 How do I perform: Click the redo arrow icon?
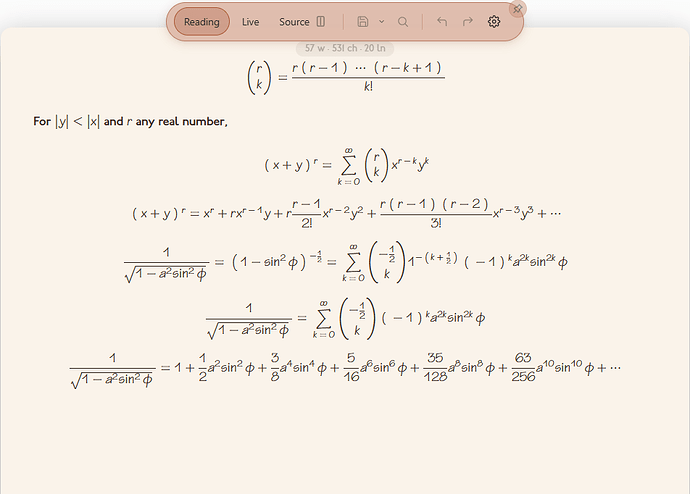(x=467, y=22)
